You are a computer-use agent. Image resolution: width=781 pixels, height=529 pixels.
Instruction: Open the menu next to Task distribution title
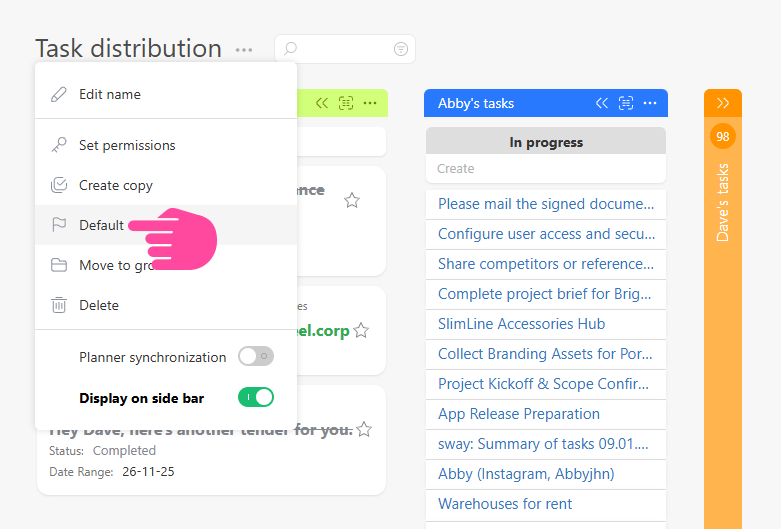[x=244, y=49]
